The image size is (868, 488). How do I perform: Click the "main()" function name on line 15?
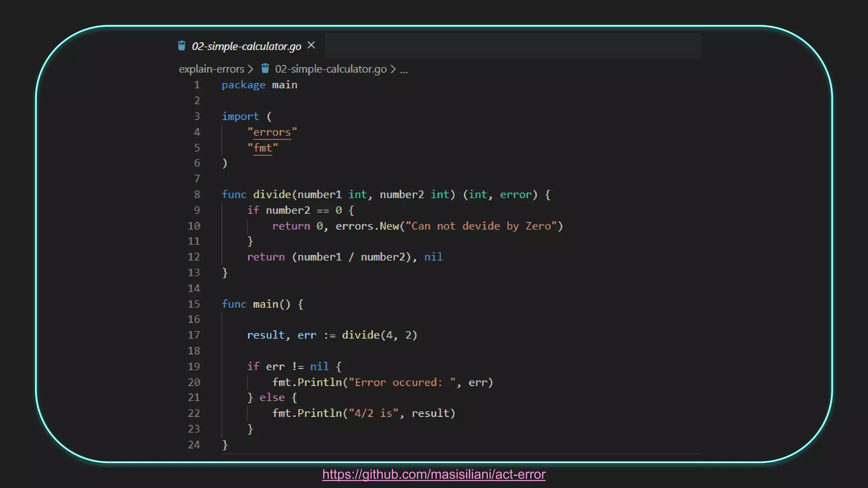click(272, 304)
